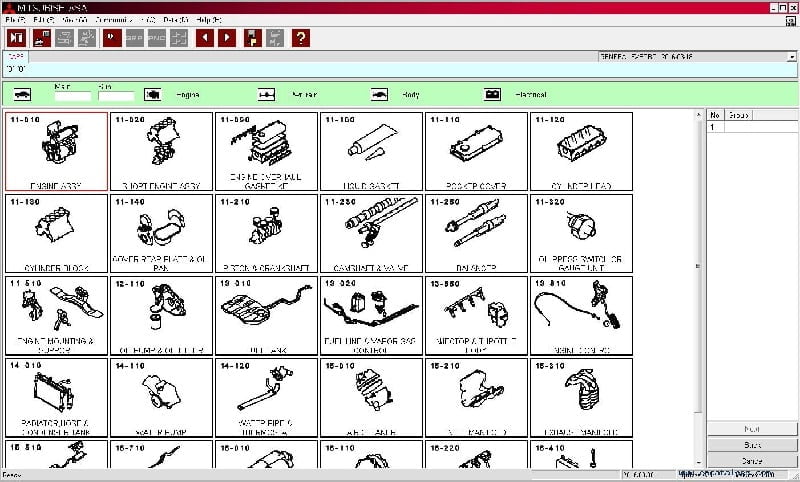Open the catalog dropdown at top right
This screenshot has width=800, height=482.
click(x=791, y=57)
